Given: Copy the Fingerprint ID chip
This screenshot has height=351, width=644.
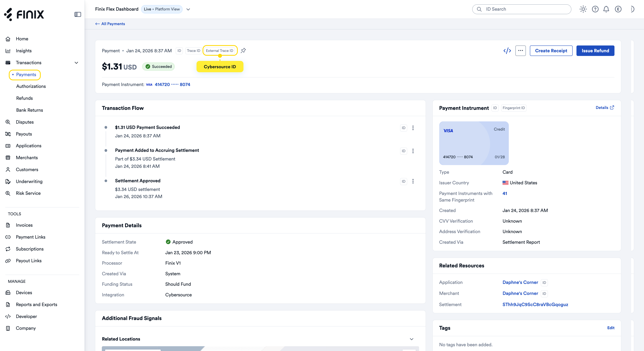Looking at the screenshot, I should 514,108.
